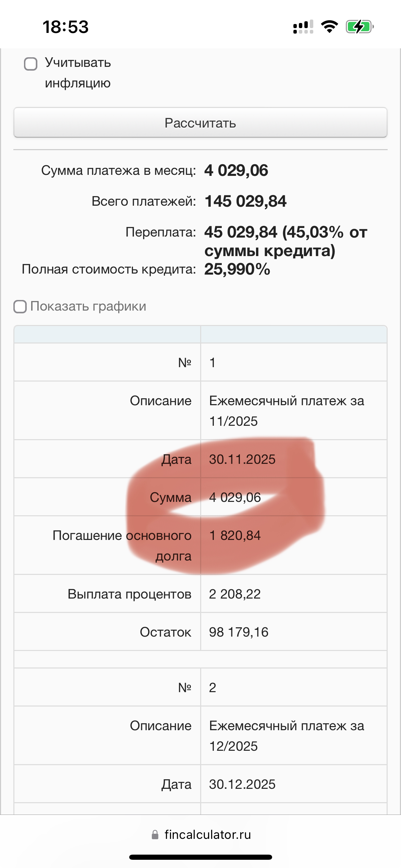Tap the Wi-Fi icon in status bar
The height and width of the screenshot is (868, 401).
tap(329, 27)
